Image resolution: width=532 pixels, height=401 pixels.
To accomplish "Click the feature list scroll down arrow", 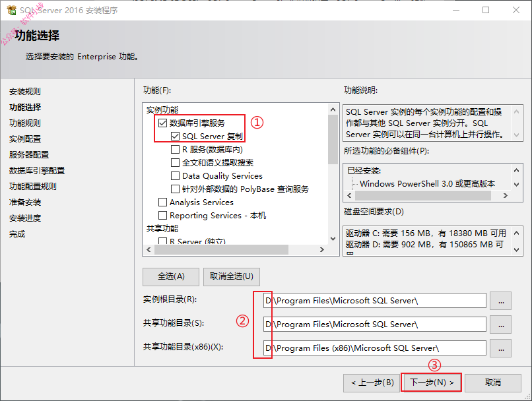I will click(x=333, y=239).
